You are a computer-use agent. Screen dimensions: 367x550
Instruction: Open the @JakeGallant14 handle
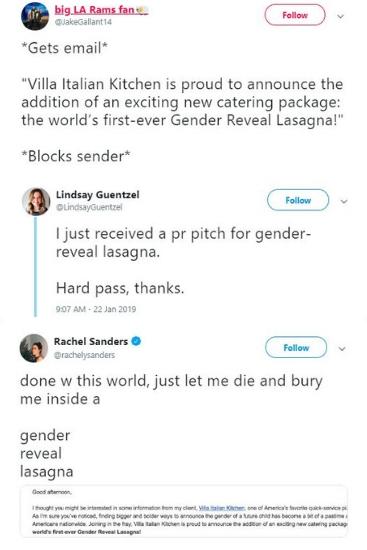click(83, 22)
